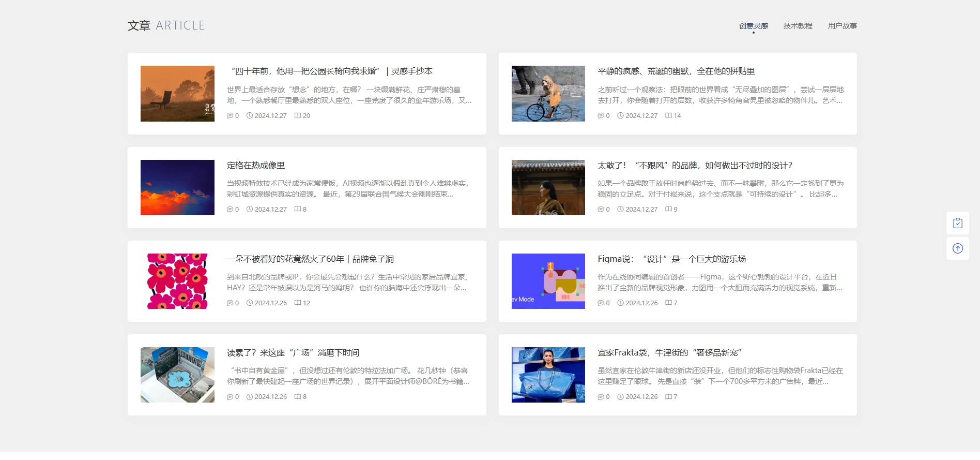Open article 四十年前，他用一把公园长椅向我求婚
980x460 pixels.
point(330,71)
